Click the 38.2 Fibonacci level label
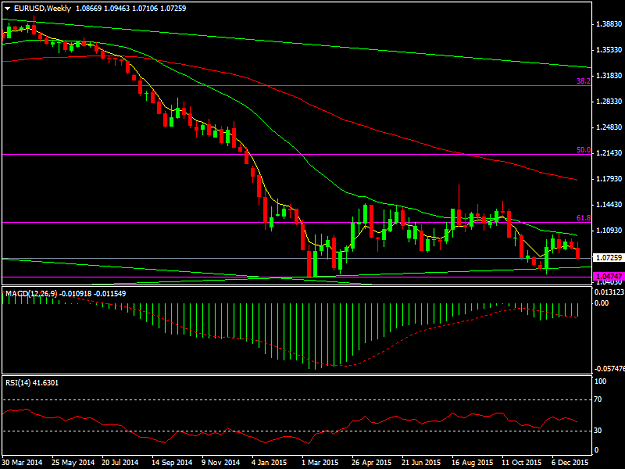The height and width of the screenshot is (469, 625). click(x=583, y=81)
